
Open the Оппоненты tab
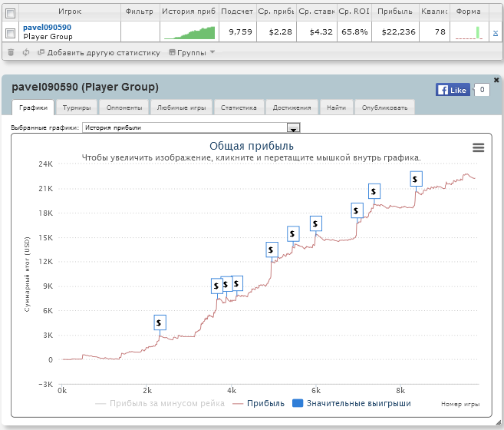point(124,107)
